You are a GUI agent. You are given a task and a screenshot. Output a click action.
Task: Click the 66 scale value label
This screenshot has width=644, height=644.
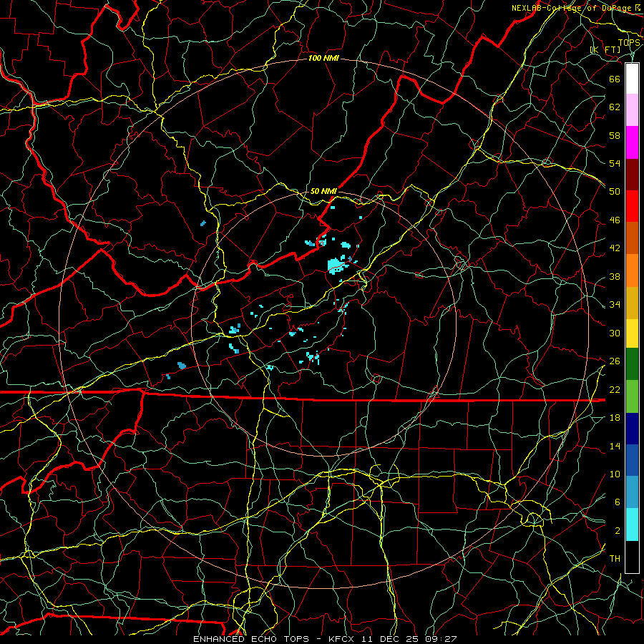coord(615,79)
